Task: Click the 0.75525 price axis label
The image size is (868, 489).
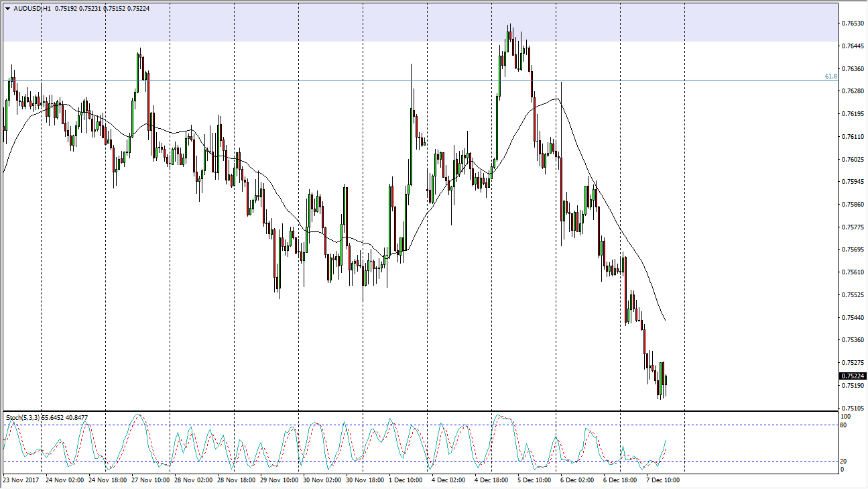Action: (x=851, y=294)
